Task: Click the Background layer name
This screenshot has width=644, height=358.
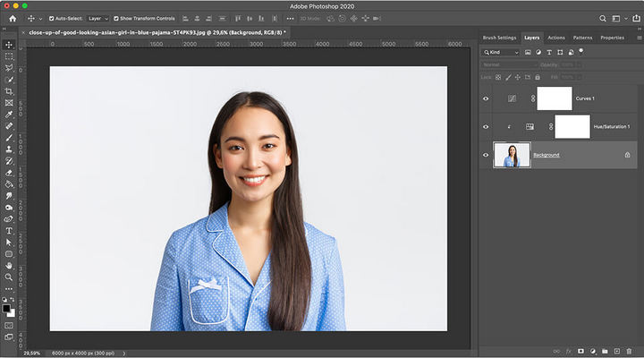Action: tap(547, 155)
